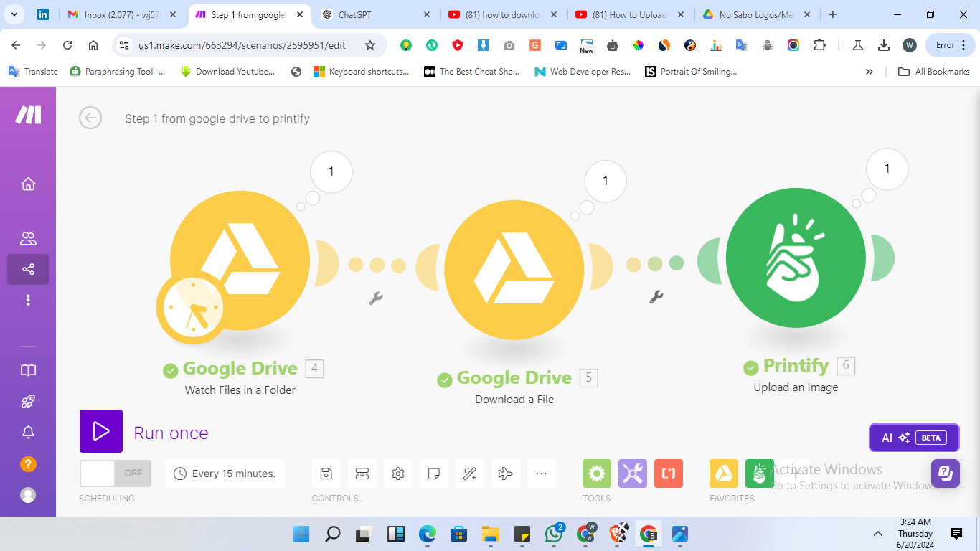Click the Save scenario disk icon
Screen dimensions: 980x551
[x=326, y=474]
